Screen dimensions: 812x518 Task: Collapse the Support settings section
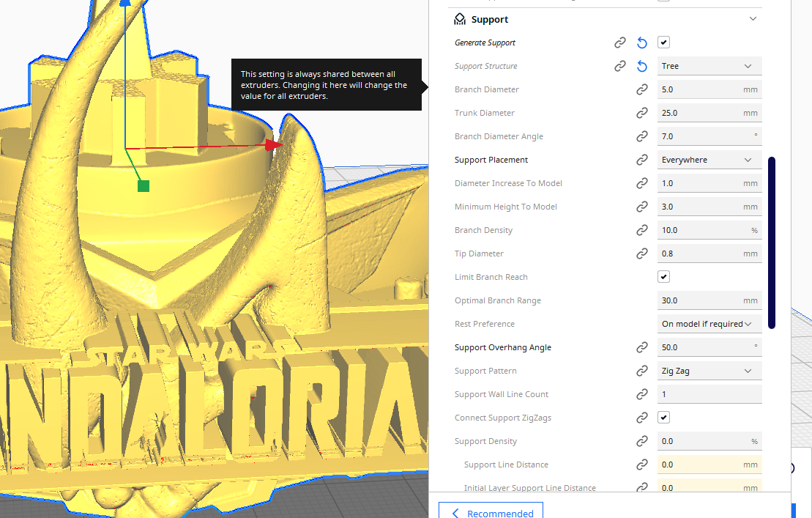click(x=753, y=18)
